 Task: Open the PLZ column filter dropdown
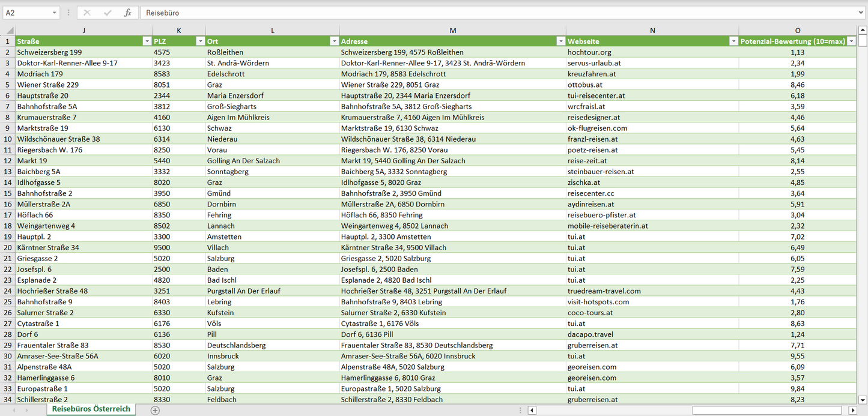(x=200, y=41)
